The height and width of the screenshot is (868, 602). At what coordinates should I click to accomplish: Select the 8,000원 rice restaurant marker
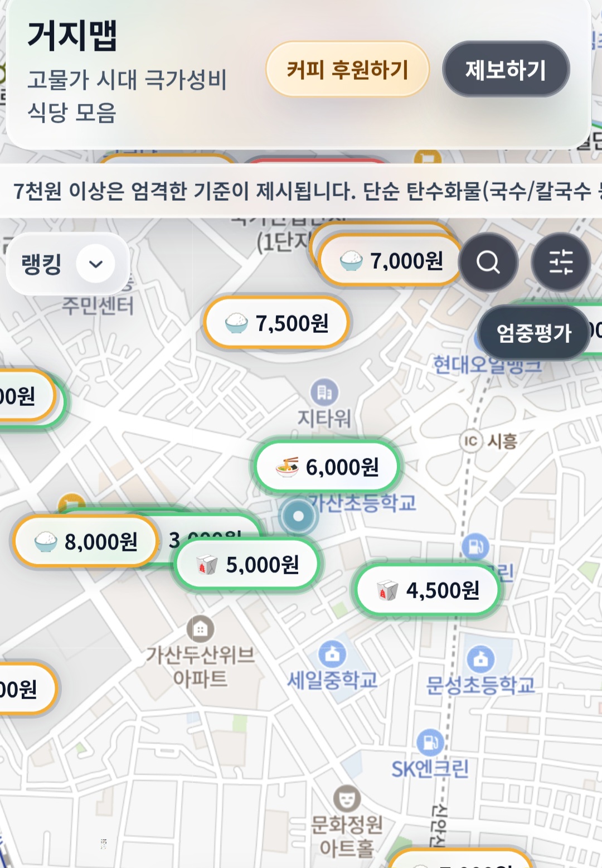point(86,541)
